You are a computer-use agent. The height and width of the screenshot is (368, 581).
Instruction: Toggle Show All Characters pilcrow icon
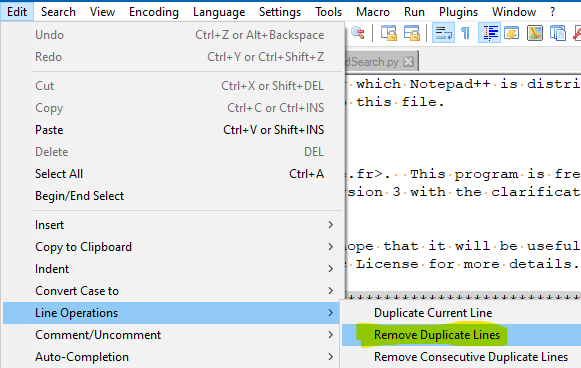pyautogui.click(x=465, y=33)
